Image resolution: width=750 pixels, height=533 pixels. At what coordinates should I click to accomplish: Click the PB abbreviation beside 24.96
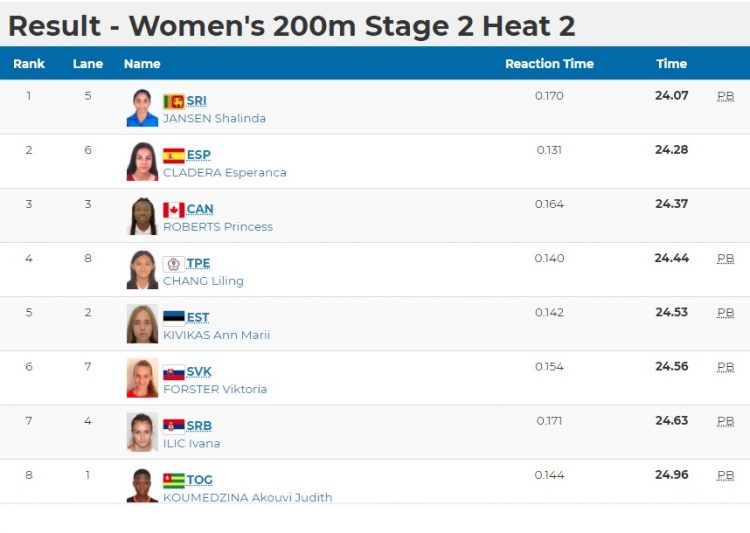tap(726, 475)
